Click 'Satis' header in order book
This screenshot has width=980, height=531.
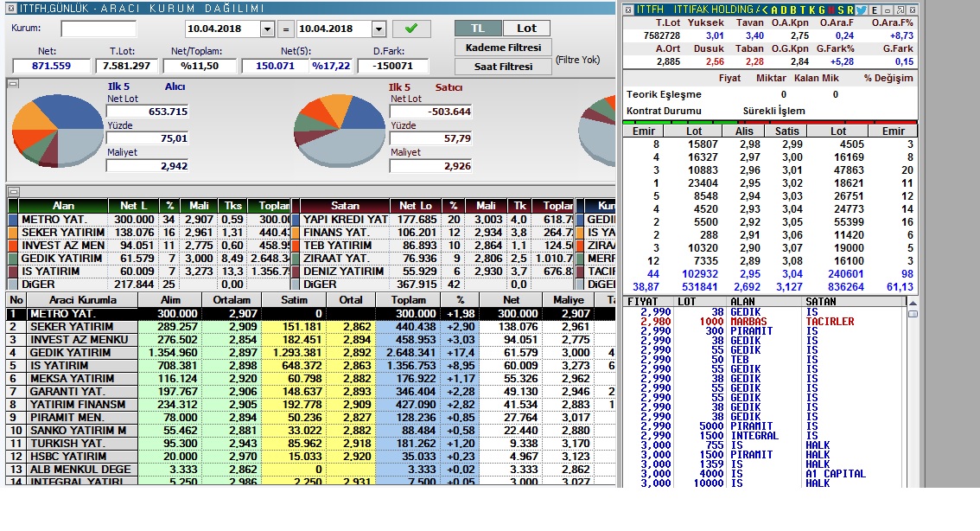pos(786,131)
